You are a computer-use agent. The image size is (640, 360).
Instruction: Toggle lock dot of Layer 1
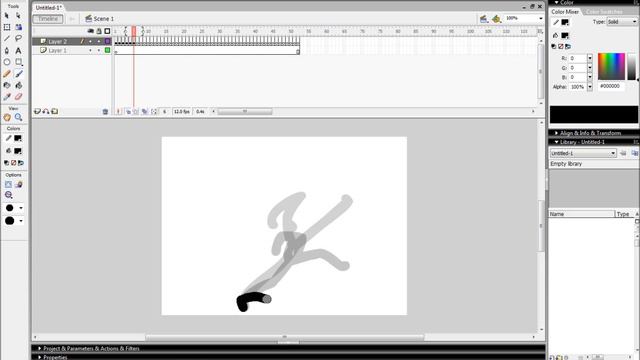99,51
